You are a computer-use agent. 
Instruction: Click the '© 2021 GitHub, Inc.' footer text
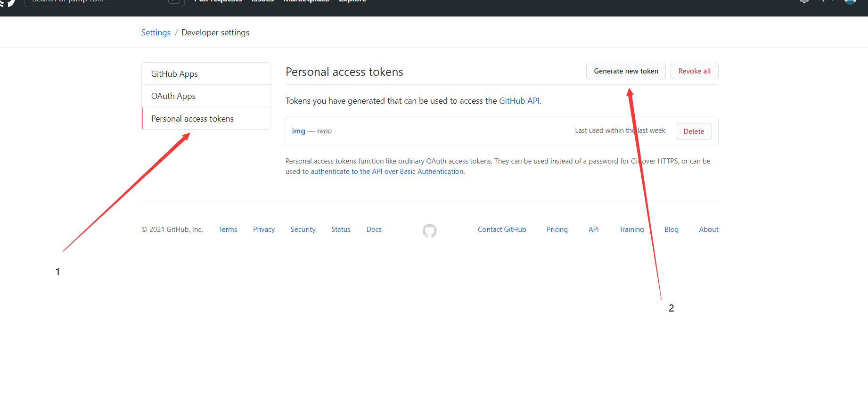tap(172, 230)
